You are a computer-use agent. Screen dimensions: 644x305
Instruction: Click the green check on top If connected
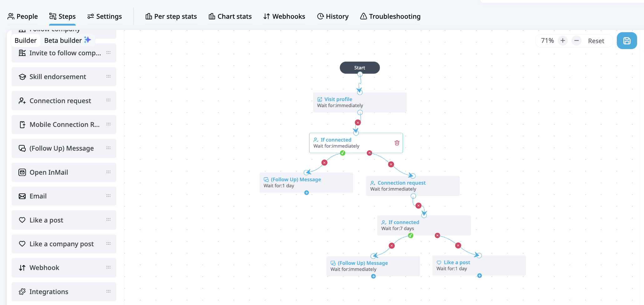click(343, 153)
